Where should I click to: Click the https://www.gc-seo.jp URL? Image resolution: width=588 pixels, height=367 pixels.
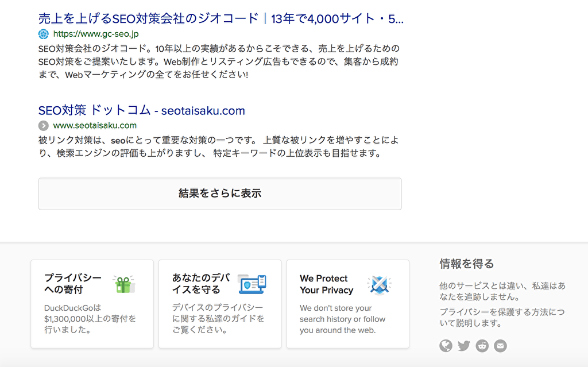[x=96, y=34]
